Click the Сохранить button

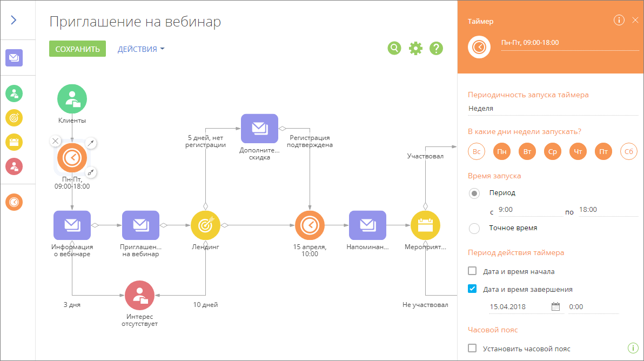click(78, 49)
